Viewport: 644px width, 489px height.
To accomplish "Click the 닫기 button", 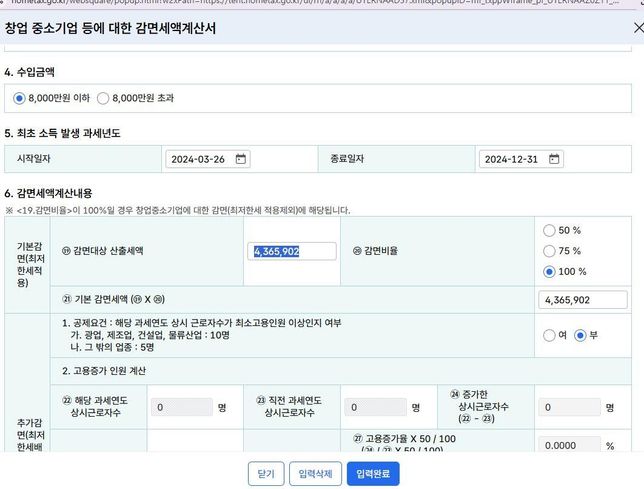I will 265,474.
